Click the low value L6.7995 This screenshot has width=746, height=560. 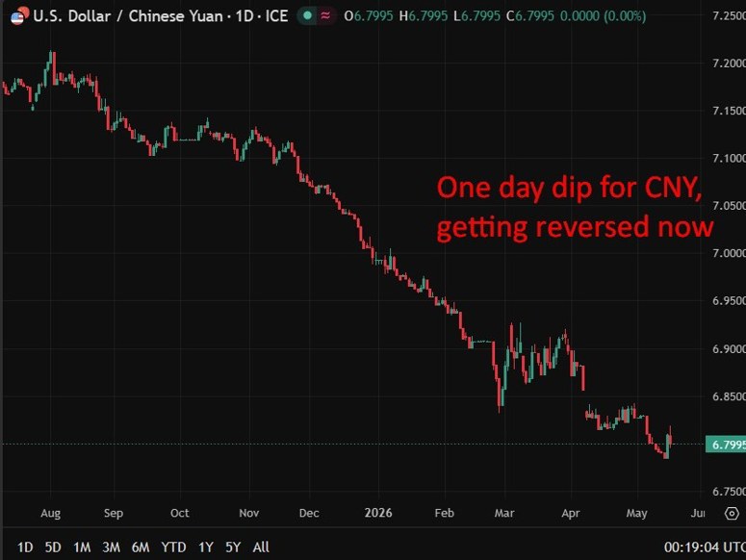click(476, 16)
